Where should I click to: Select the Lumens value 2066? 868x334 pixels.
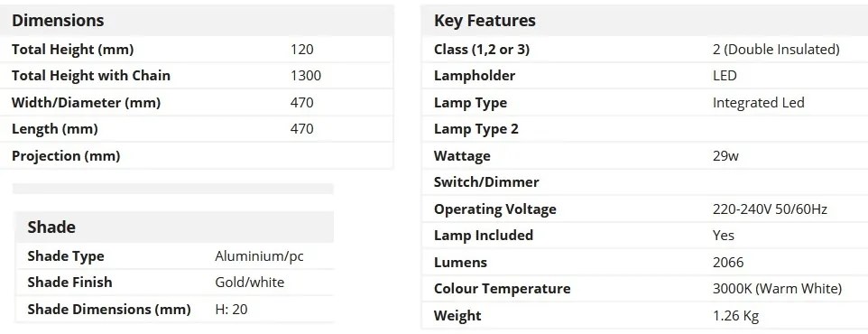[728, 262]
